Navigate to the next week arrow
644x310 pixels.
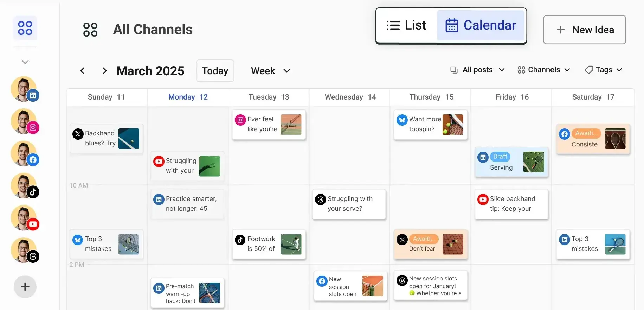[x=104, y=71]
